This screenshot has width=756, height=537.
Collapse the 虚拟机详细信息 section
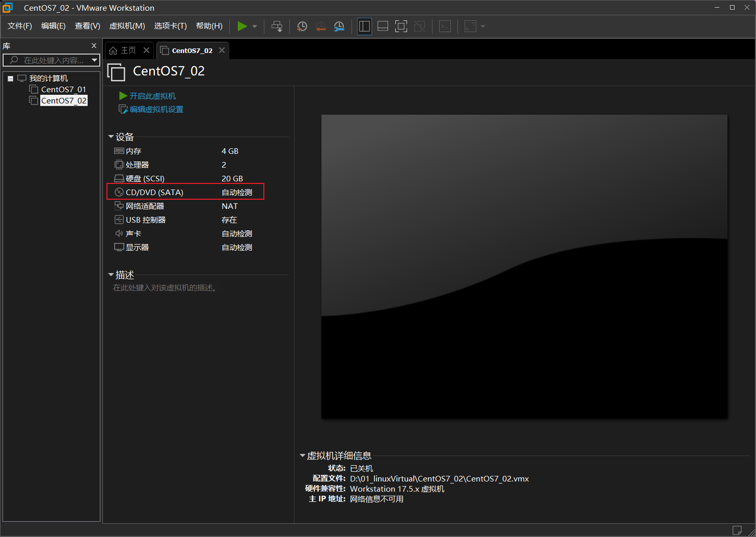302,456
